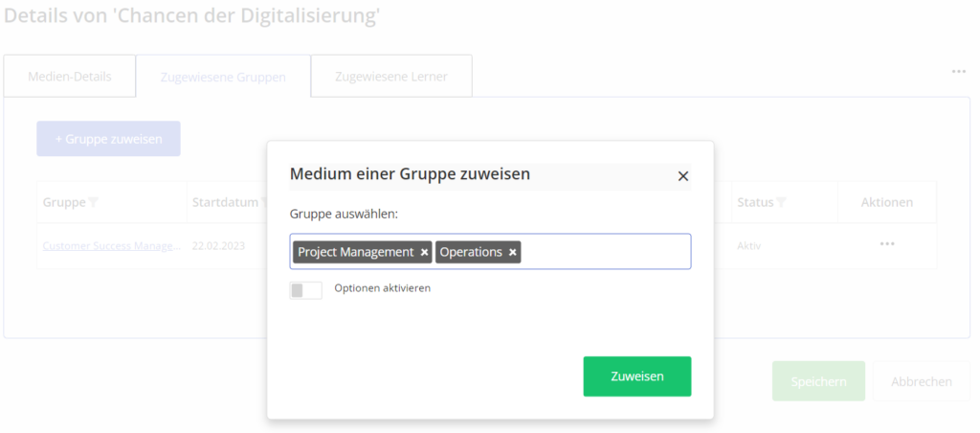Cancel with the Abbrechen button
The width and height of the screenshot is (980, 433).
coord(922,381)
